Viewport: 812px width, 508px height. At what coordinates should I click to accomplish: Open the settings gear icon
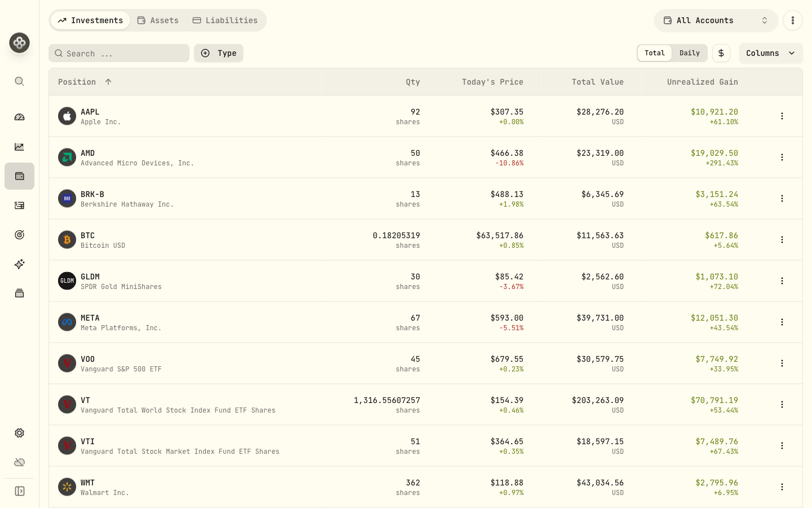click(x=19, y=433)
